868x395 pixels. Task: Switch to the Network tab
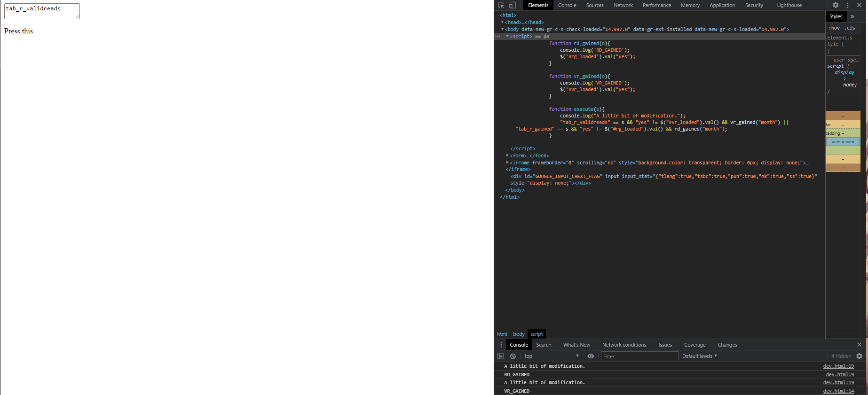coord(623,5)
